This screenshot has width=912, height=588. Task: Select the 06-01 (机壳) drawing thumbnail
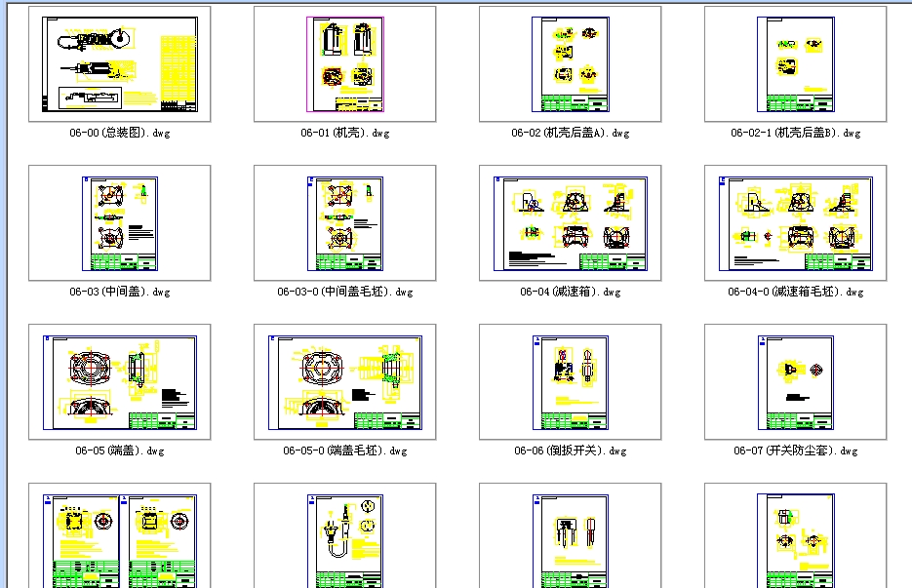click(x=345, y=64)
